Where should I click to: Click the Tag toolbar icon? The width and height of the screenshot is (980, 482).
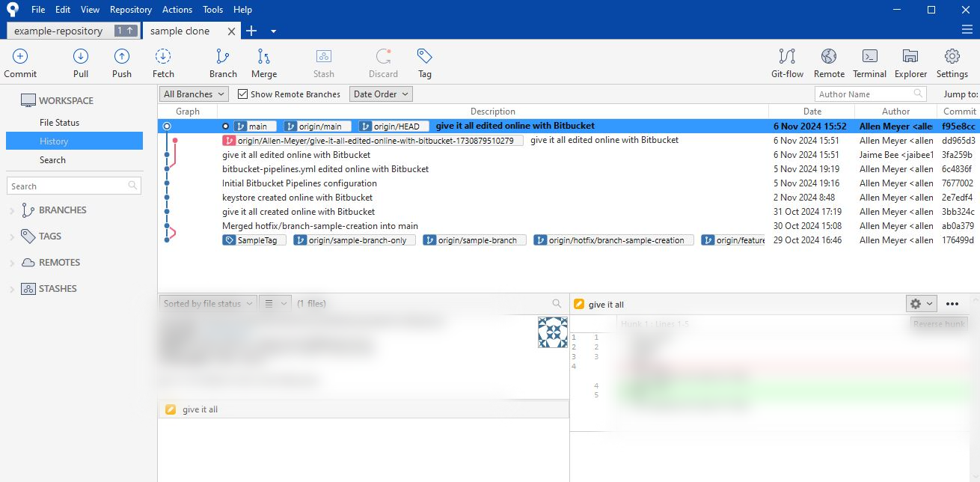coord(424,56)
